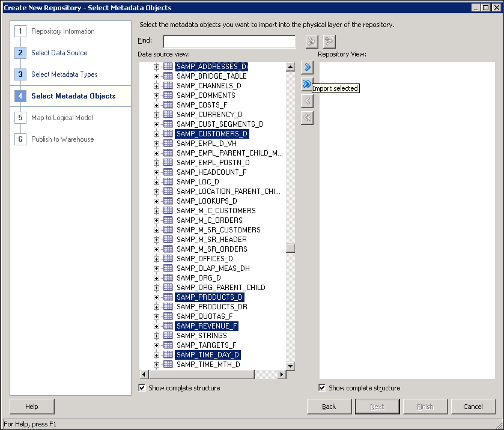This screenshot has height=430, width=504.
Task: Click the find down icon next to Find field
Action: click(312, 41)
